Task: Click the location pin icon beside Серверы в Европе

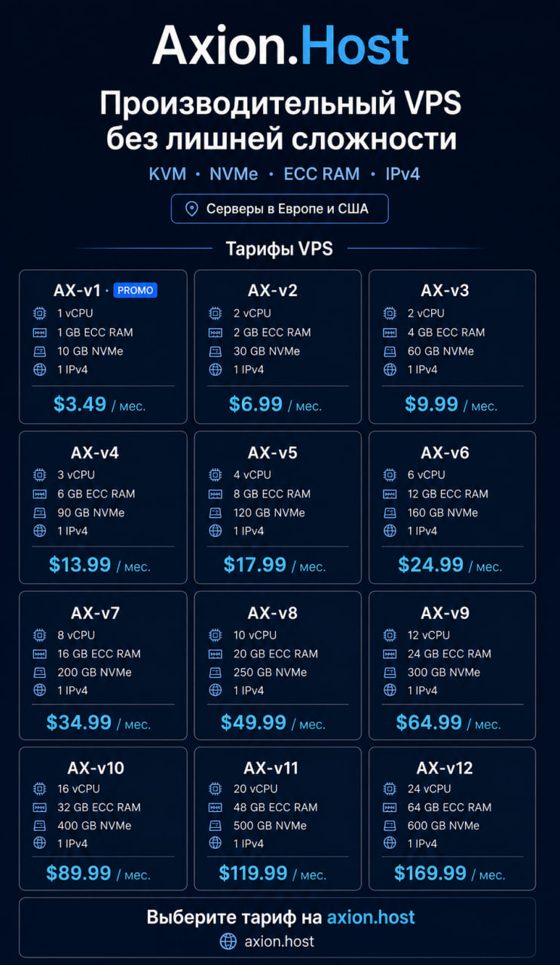Action: click(x=191, y=209)
